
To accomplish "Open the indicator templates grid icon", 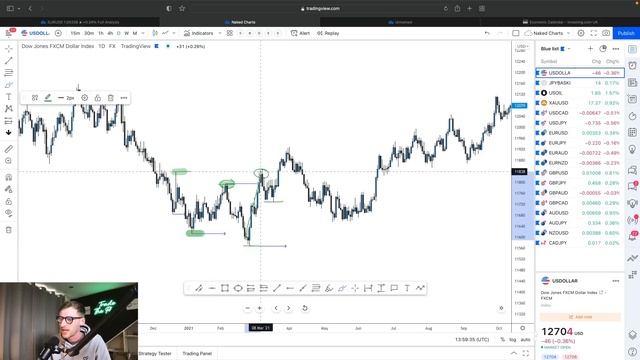I will (230, 33).
